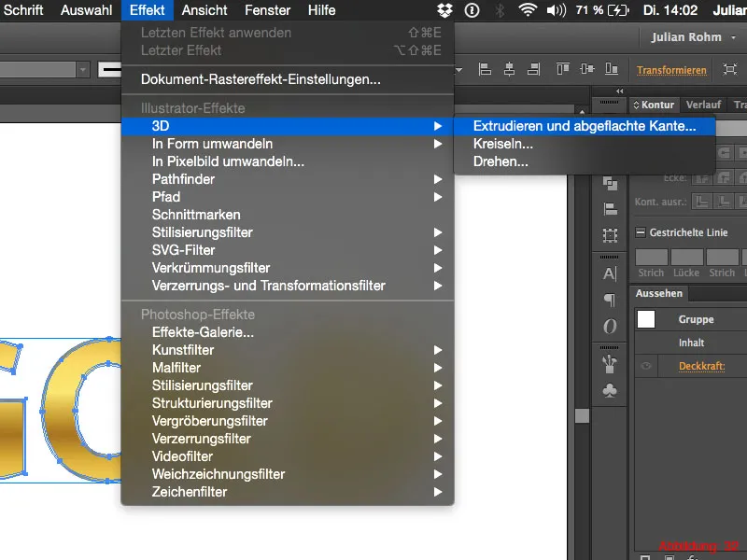Toggle the eye visibility of Deckkraft row
This screenshot has width=747, height=560.
click(x=646, y=366)
